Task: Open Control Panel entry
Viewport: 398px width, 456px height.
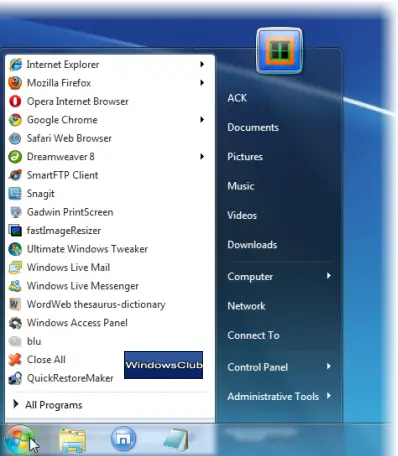Action: (258, 367)
